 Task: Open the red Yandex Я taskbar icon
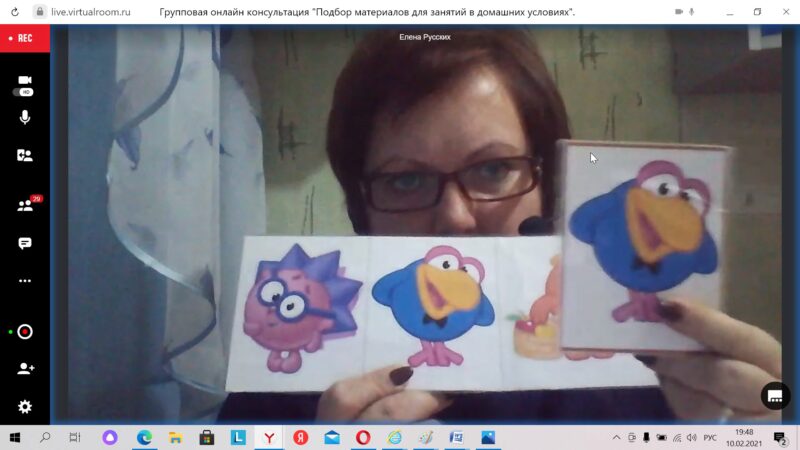tap(301, 437)
